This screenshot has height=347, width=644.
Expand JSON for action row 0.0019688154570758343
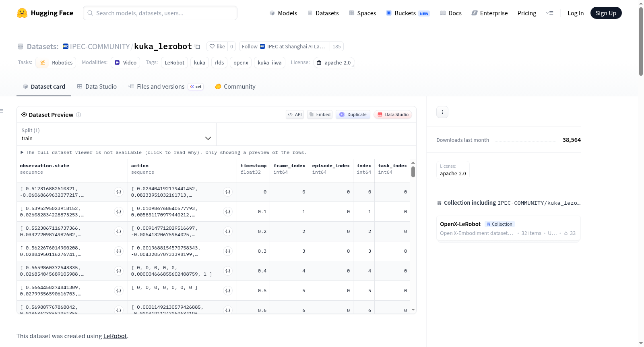pos(228,251)
